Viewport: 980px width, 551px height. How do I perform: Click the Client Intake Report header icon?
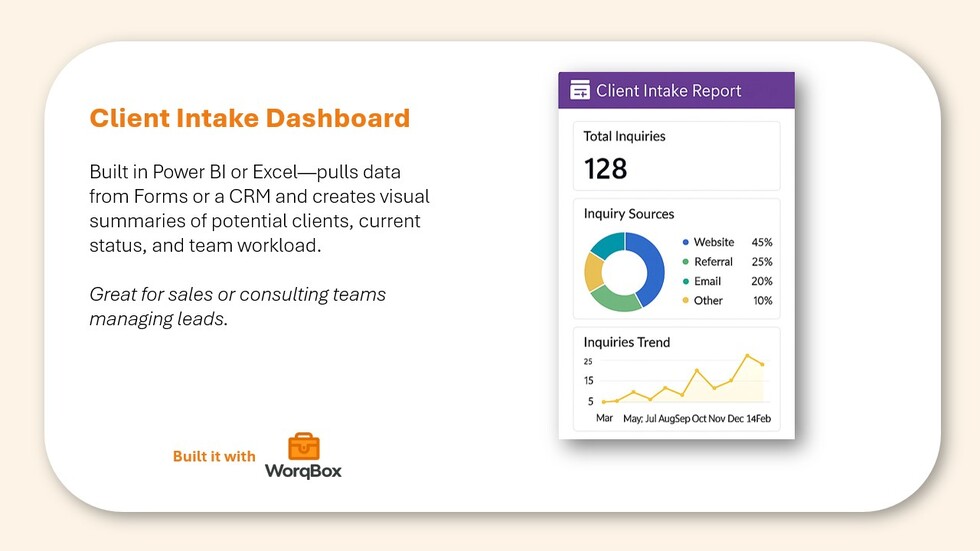[x=580, y=91]
